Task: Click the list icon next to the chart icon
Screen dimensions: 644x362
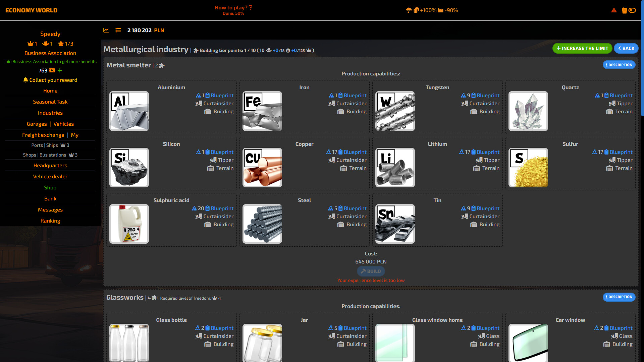Action: [118, 30]
